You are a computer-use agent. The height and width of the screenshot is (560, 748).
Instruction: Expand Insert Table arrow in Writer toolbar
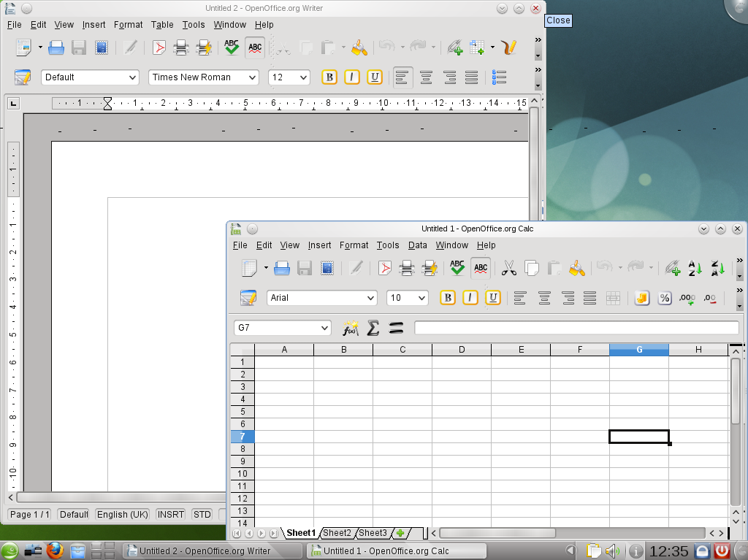(492, 47)
